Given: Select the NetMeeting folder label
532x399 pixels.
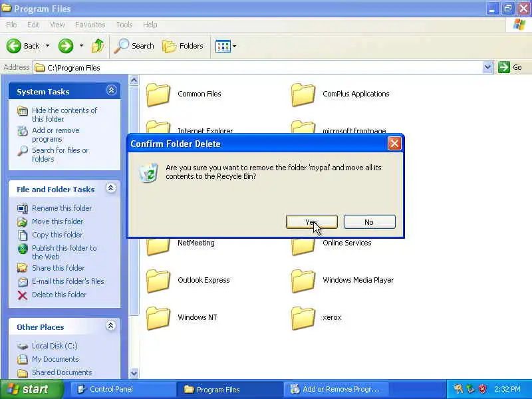Looking at the screenshot, I should click(196, 243).
